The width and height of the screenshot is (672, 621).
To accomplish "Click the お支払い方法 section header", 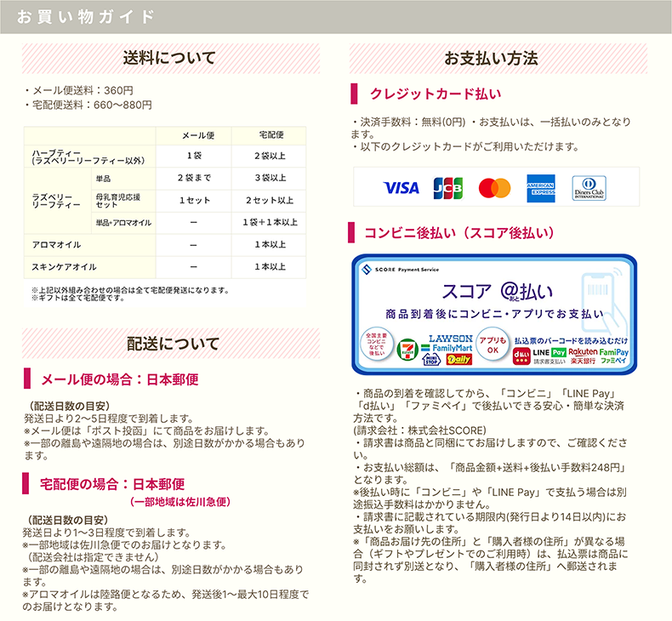I will click(498, 59).
